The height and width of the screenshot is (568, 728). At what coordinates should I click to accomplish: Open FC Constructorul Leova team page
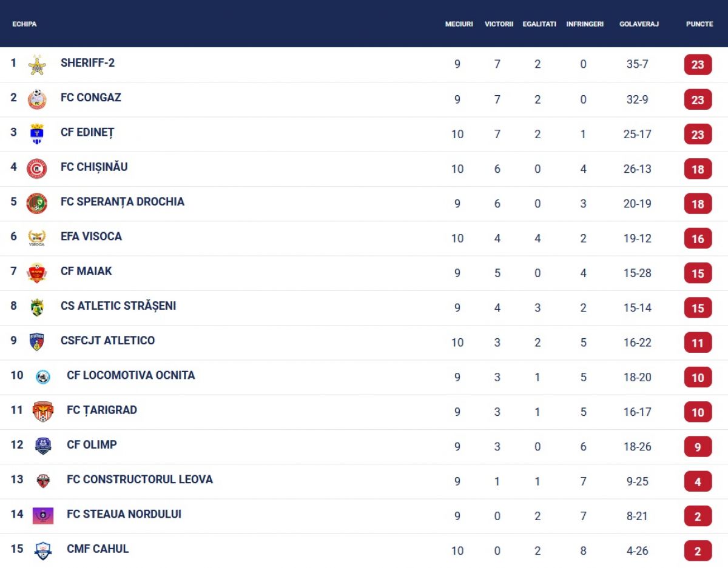pyautogui.click(x=140, y=479)
